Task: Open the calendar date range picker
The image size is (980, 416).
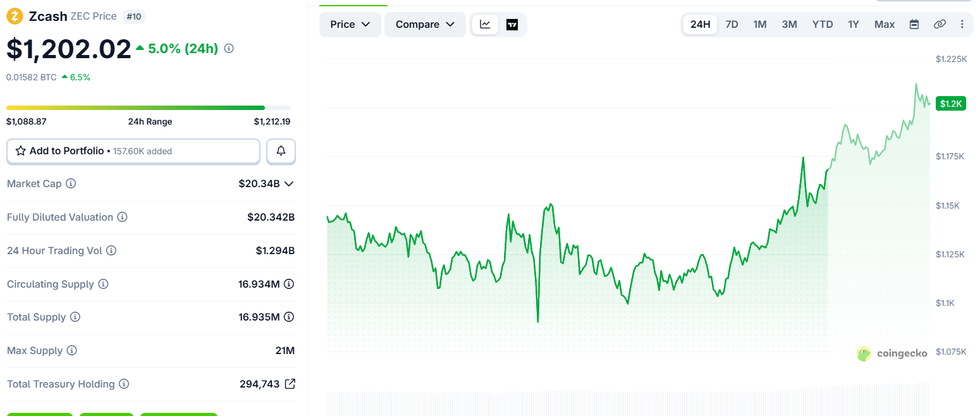Action: (914, 25)
